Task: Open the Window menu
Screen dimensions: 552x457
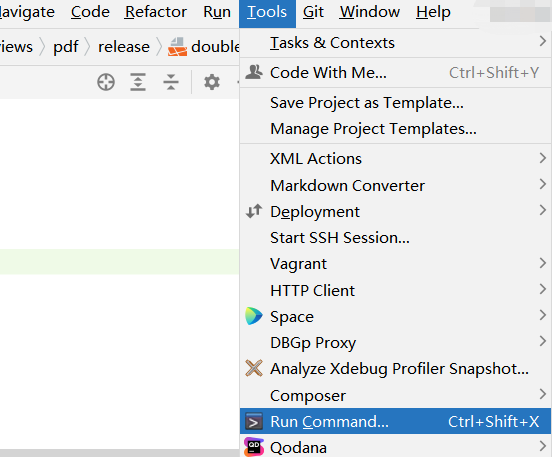Action: pos(370,12)
